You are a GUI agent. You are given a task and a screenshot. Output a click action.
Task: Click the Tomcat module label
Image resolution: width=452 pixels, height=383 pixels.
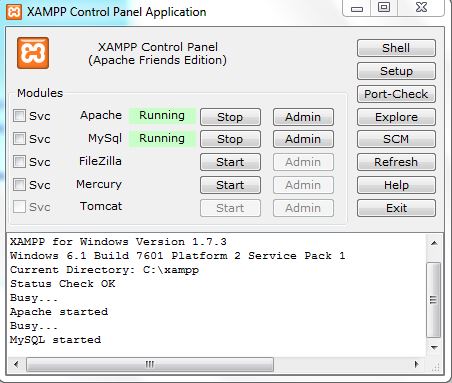click(101, 206)
